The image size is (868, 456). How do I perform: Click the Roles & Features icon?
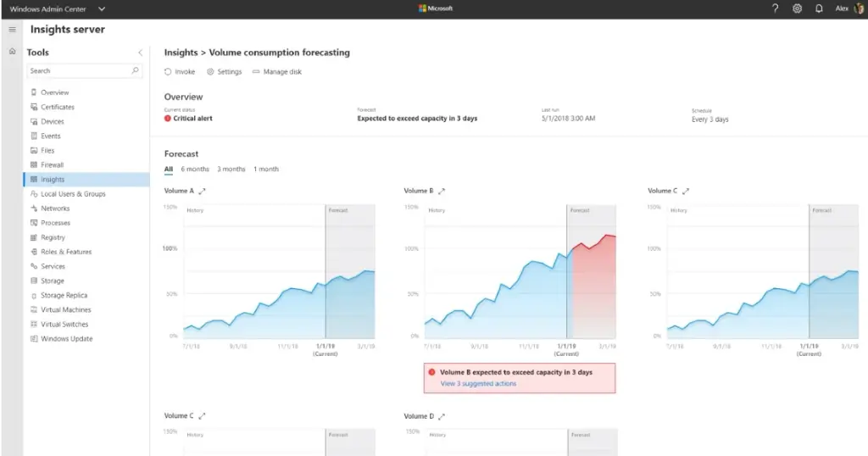pos(34,251)
